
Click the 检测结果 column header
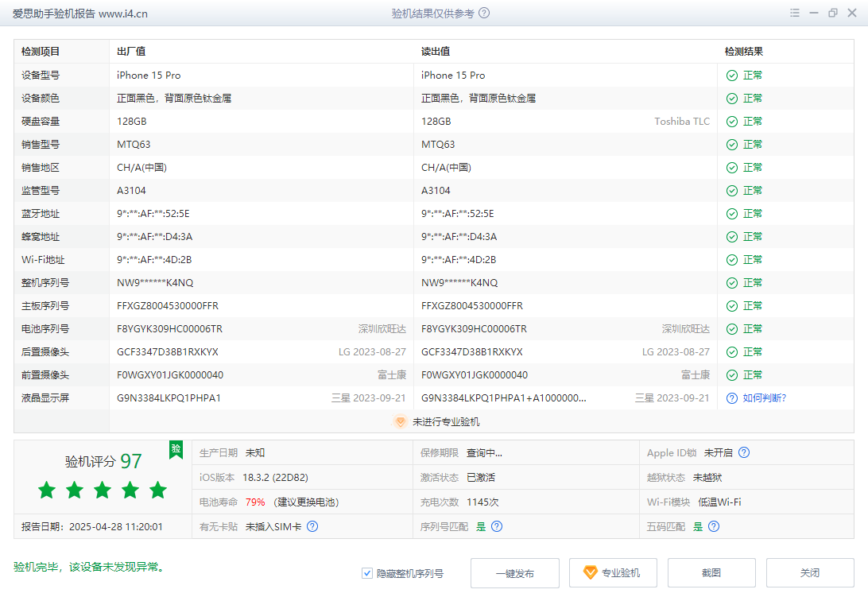click(744, 52)
